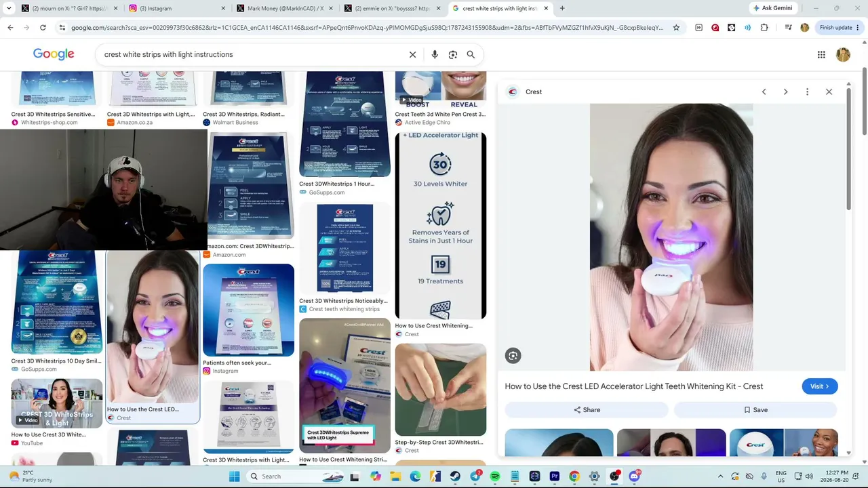Open Premiere Pro from the taskbar
Image resolution: width=868 pixels, height=488 pixels.
click(x=555, y=476)
